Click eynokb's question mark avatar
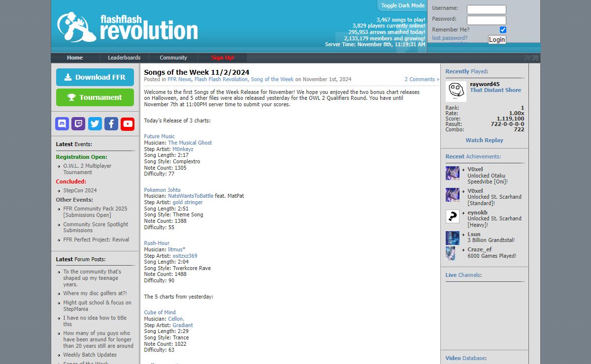This screenshot has height=364, width=591. pyautogui.click(x=453, y=216)
